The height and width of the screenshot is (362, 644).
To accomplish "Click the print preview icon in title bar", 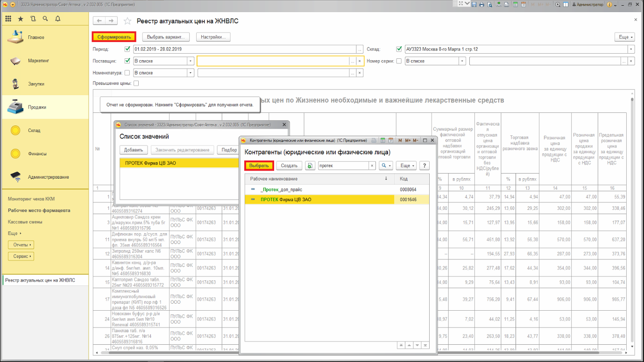I will 490,4.
